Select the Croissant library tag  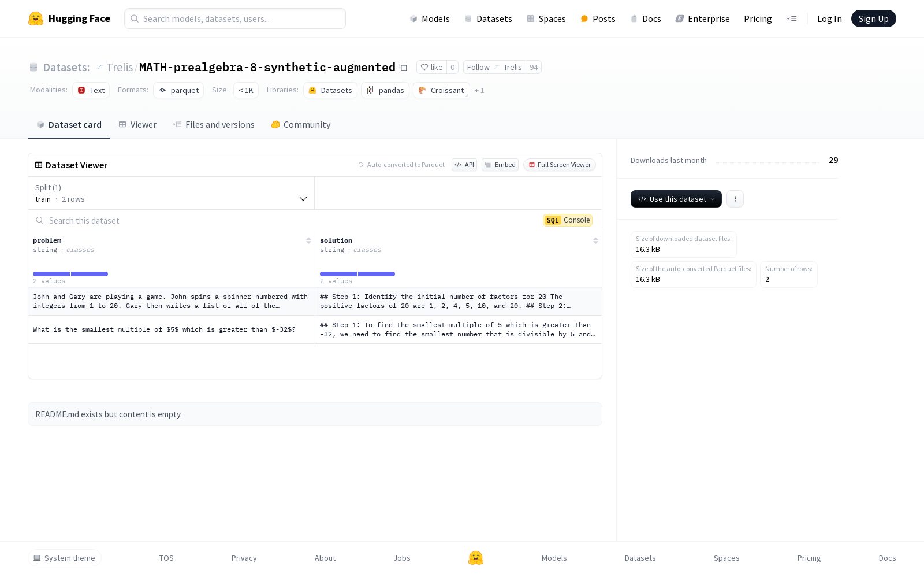coord(441,90)
